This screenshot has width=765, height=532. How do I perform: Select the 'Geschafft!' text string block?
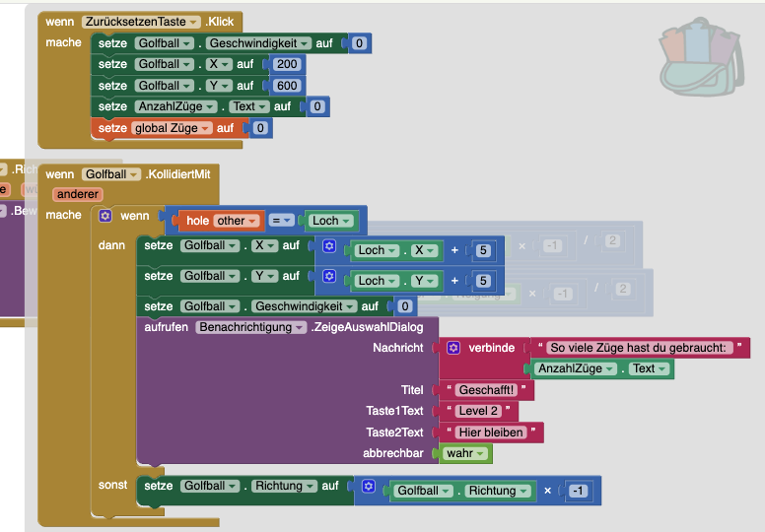(483, 390)
